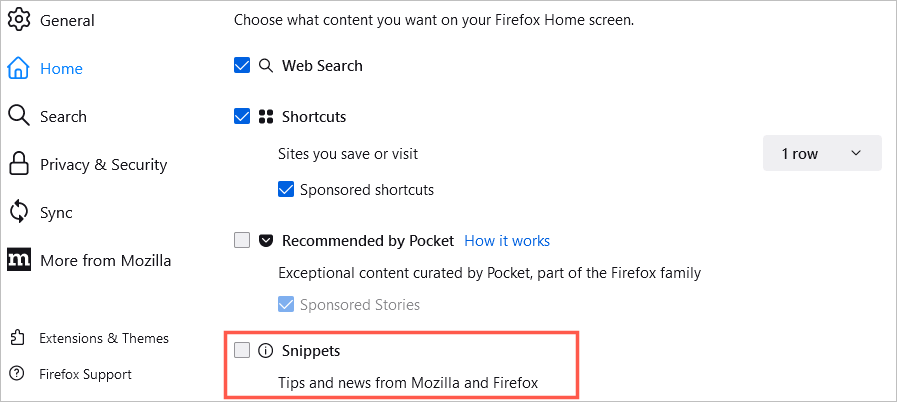Screen dimensions: 897x402
Task: Open More from Mozilla section
Action: [x=105, y=261]
